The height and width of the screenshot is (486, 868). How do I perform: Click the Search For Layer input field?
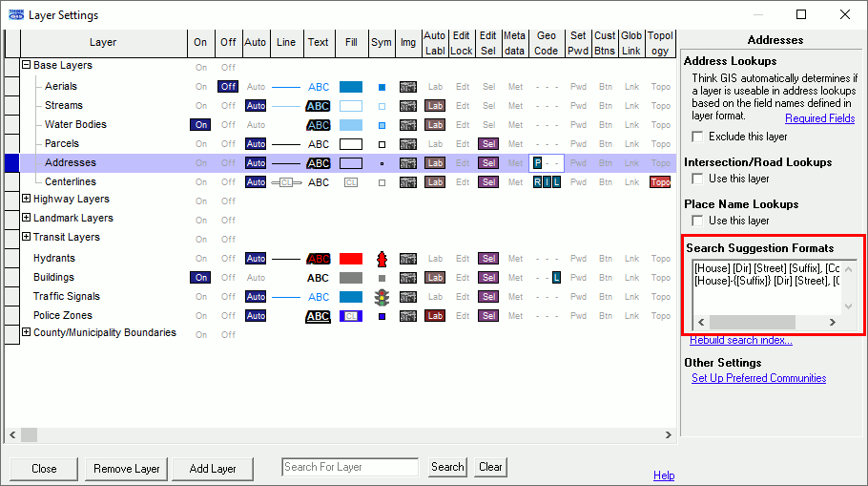350,467
